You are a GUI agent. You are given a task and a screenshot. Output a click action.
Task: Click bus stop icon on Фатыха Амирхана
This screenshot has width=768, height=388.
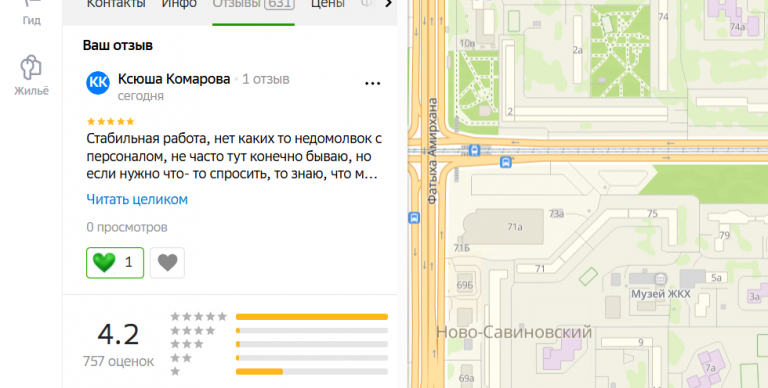tap(414, 218)
